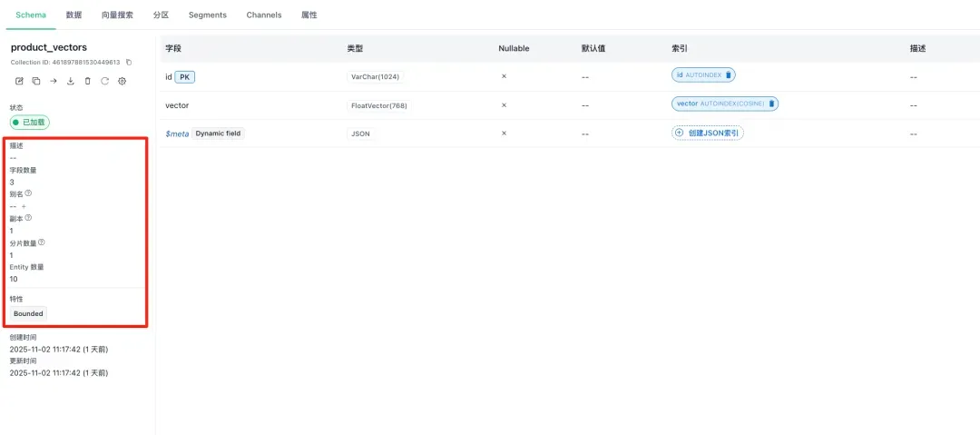Copy the Collection ID to clipboard
This screenshot has width=980, height=435.
[x=129, y=63]
